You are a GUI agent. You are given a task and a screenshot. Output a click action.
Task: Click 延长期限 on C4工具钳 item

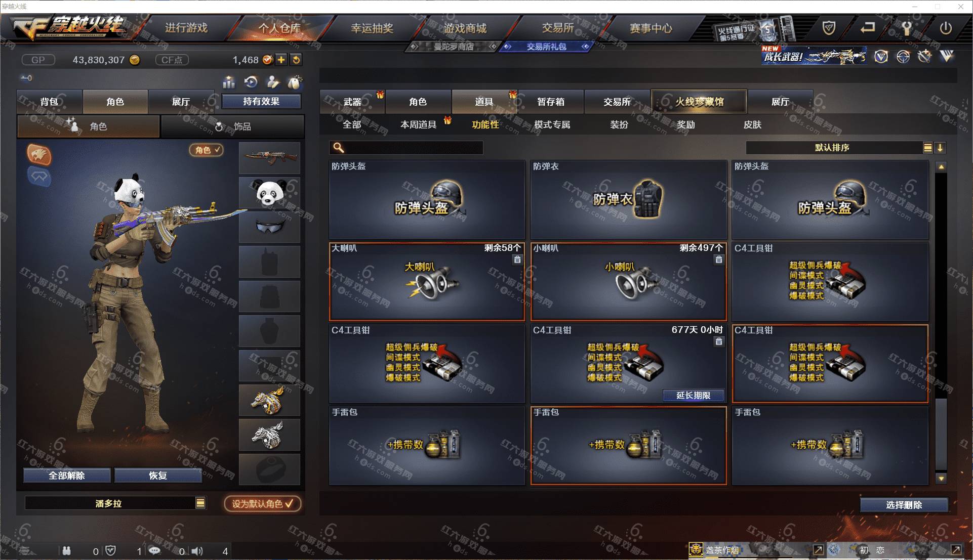point(693,396)
